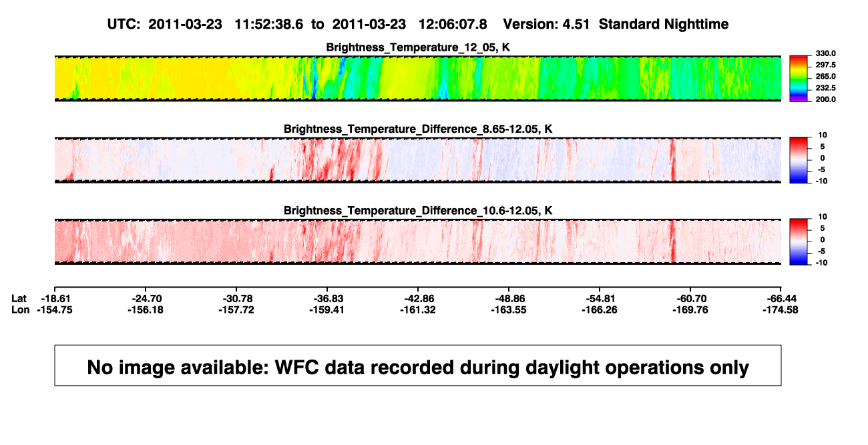Click longitude value -163.55
The image size is (868, 445).
point(509,310)
